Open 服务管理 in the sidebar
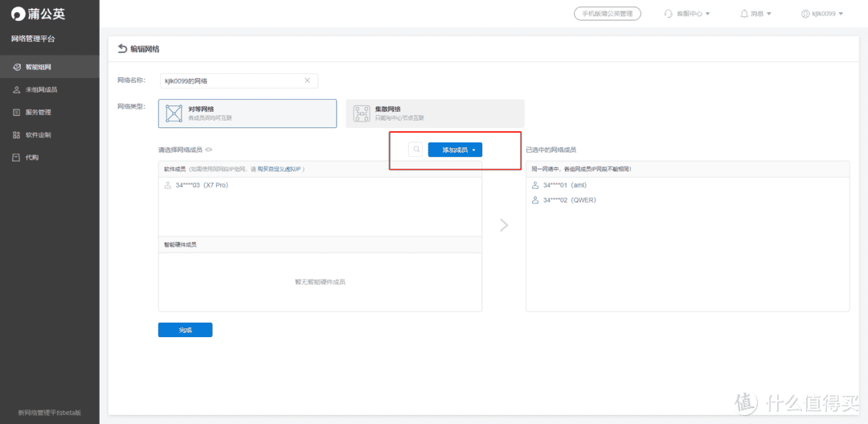The width and height of the screenshot is (868, 424). tap(38, 112)
